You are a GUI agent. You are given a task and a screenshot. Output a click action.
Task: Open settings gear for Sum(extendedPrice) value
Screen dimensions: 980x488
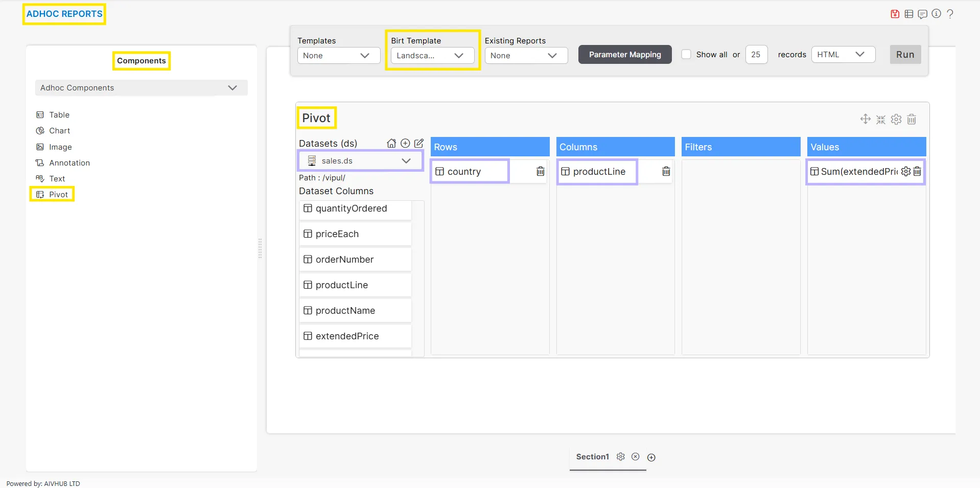[x=905, y=172]
